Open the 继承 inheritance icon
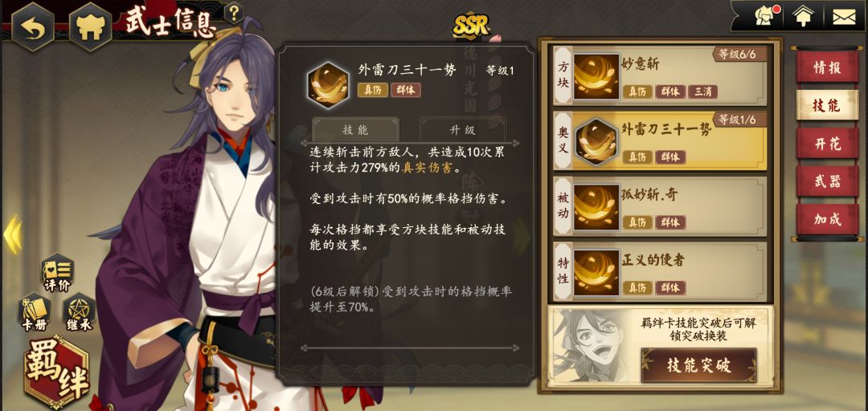The width and height of the screenshot is (868, 411). pyautogui.click(x=79, y=312)
